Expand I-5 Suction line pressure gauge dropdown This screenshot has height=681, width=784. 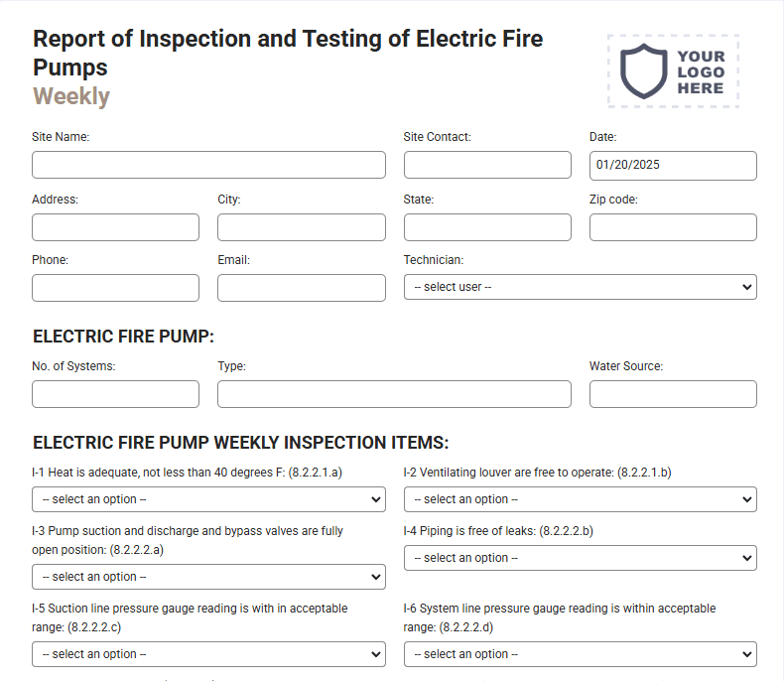[x=208, y=654]
